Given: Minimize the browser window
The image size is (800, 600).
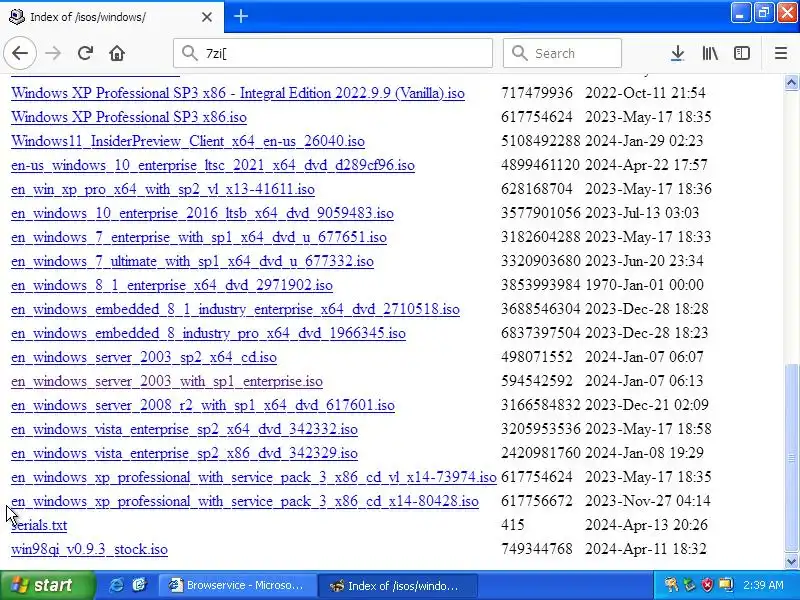Looking at the screenshot, I should 741,13.
